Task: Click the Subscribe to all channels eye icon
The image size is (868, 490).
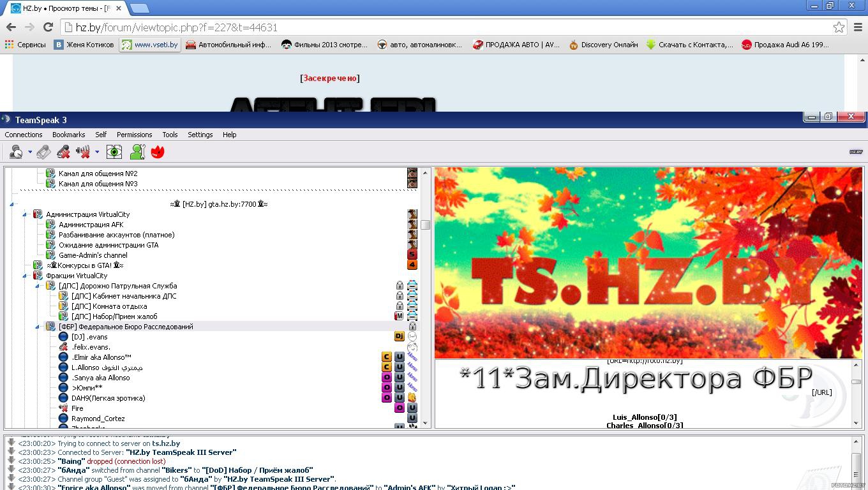Action: (114, 152)
